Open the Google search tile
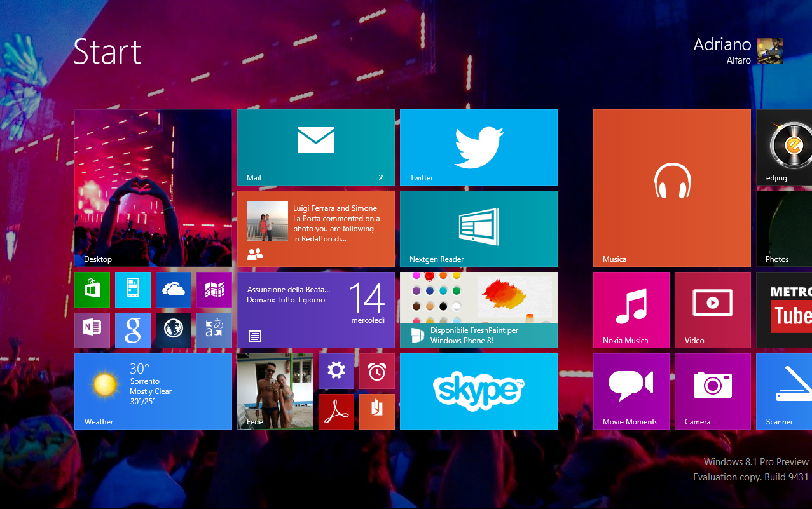 133,330
